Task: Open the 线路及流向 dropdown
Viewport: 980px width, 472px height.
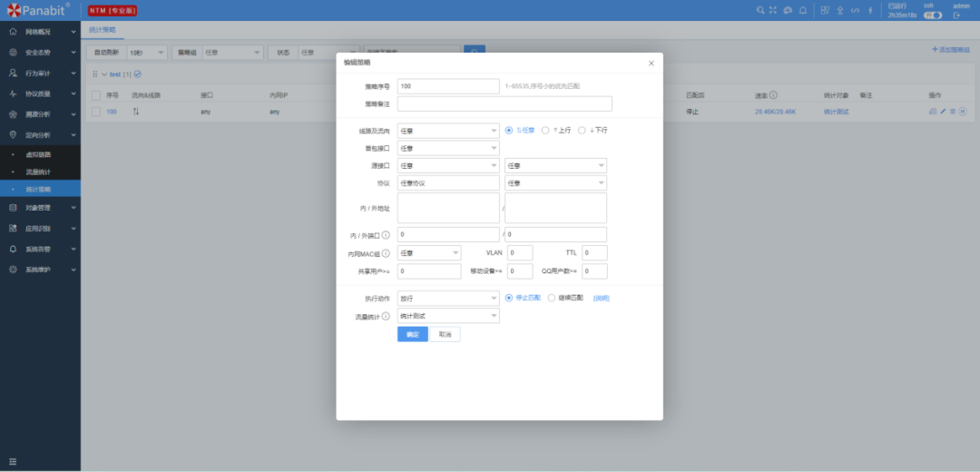Action: point(448,131)
